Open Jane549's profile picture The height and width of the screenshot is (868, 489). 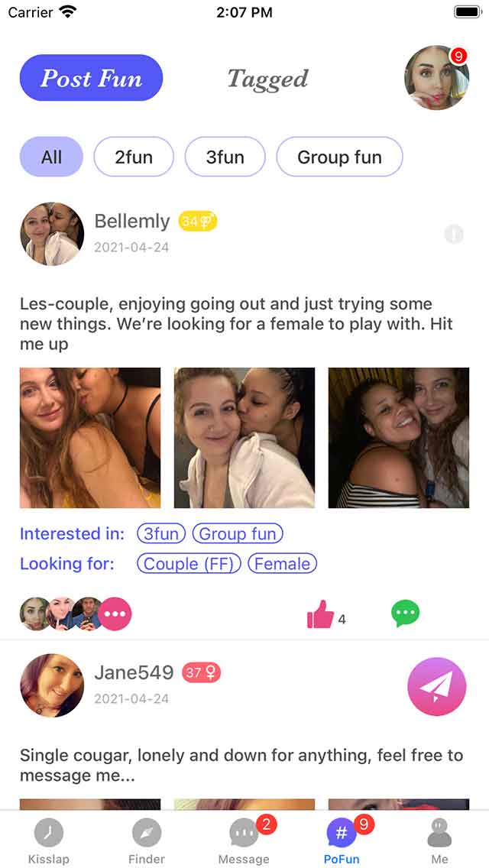[52, 685]
